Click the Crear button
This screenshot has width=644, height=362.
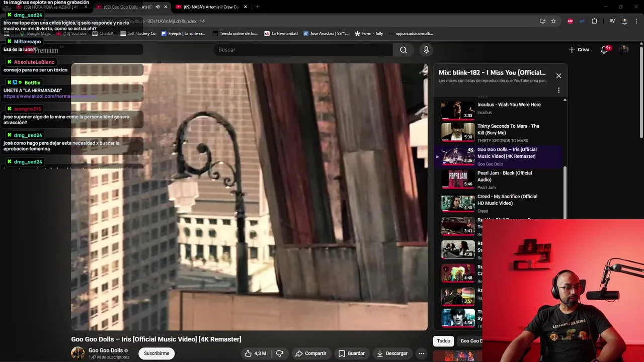(x=579, y=50)
